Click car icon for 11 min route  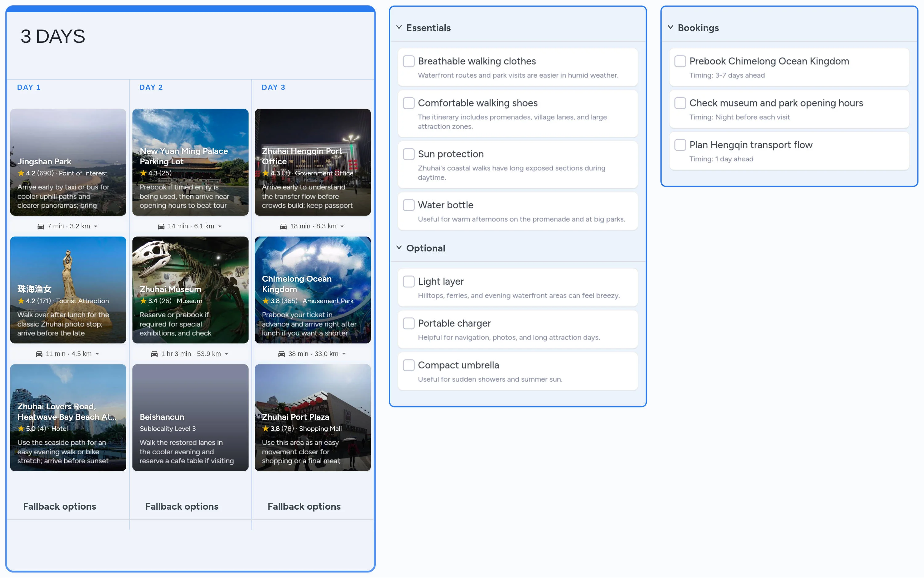click(39, 354)
